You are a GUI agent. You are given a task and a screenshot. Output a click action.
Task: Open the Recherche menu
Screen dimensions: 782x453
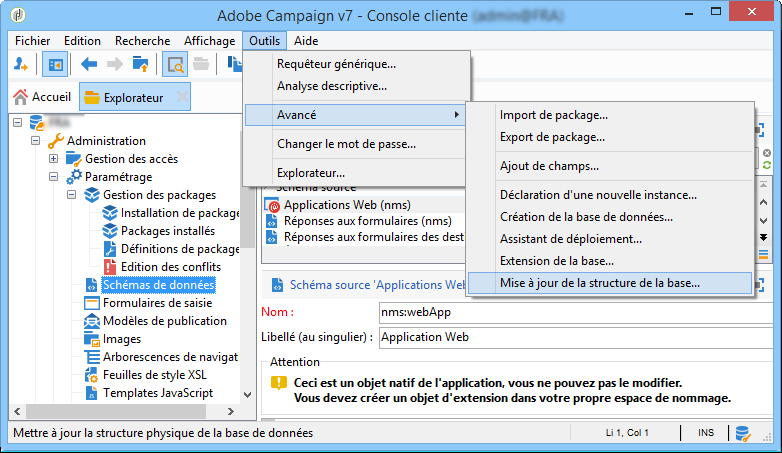[143, 40]
